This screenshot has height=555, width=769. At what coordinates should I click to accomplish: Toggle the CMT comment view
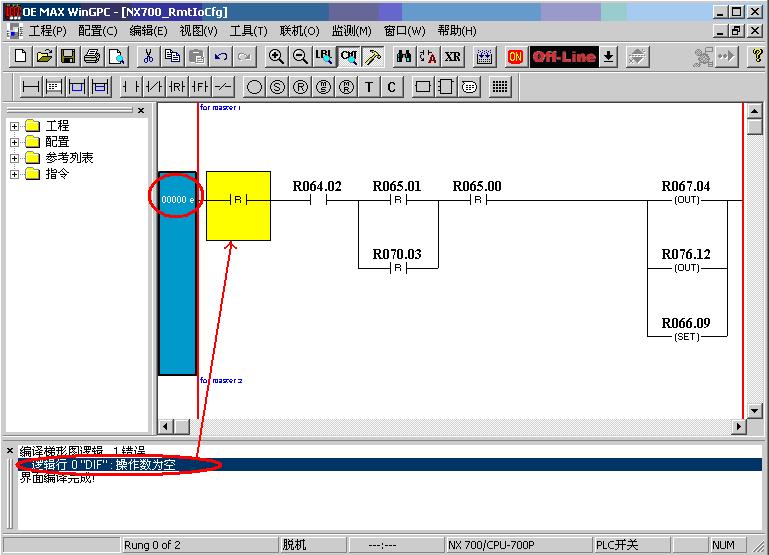coord(349,56)
